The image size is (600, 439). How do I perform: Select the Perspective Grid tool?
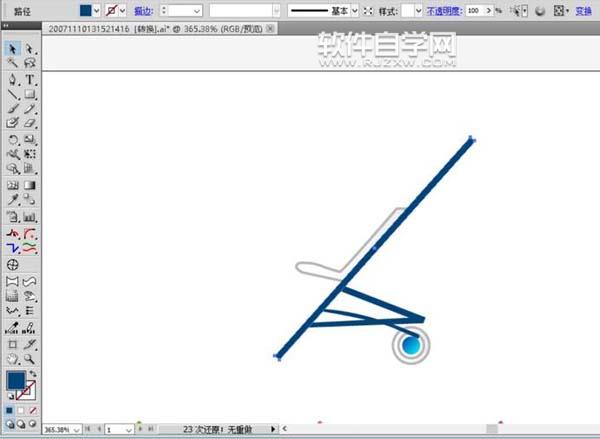[x=29, y=169]
